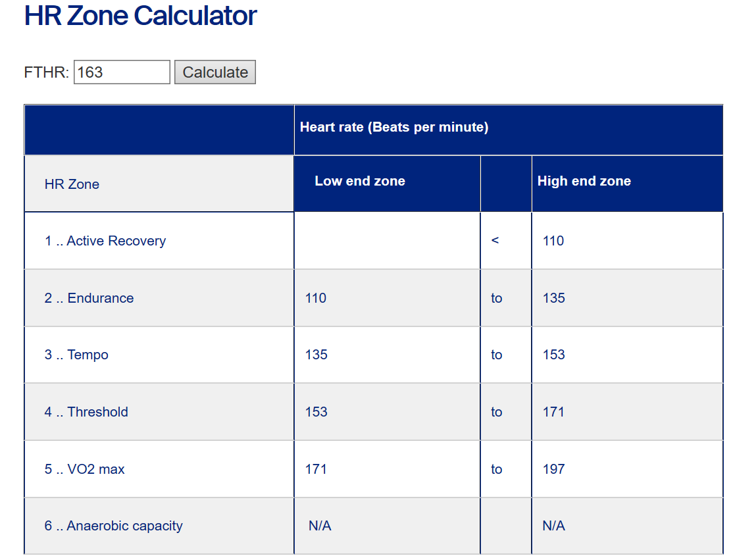Select Tempo's high end value 153
Viewport: 735px width, 560px height.
point(553,355)
